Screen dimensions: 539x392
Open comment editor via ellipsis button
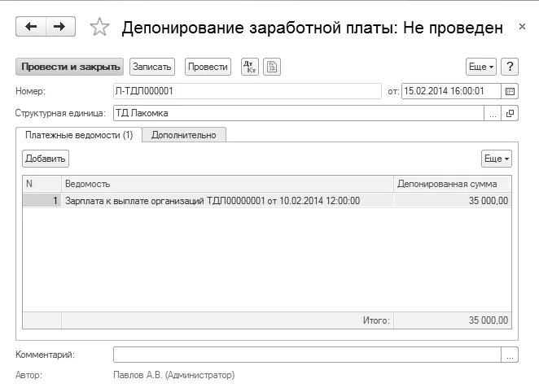510,355
